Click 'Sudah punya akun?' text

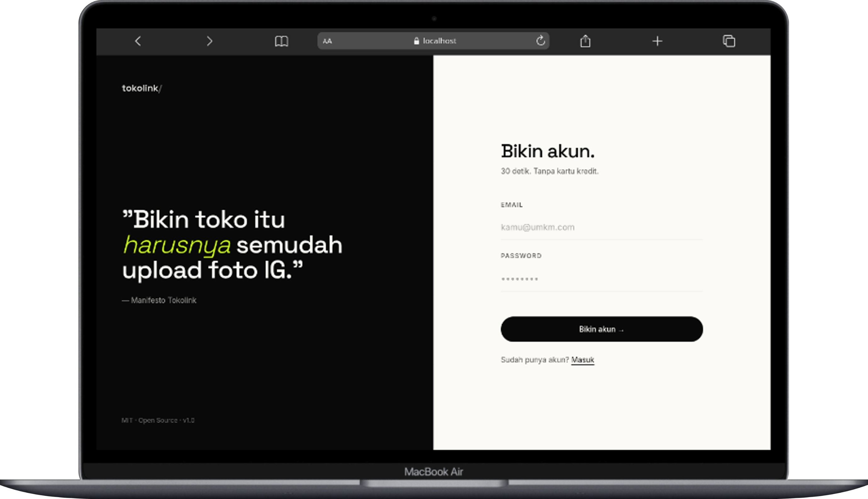534,360
